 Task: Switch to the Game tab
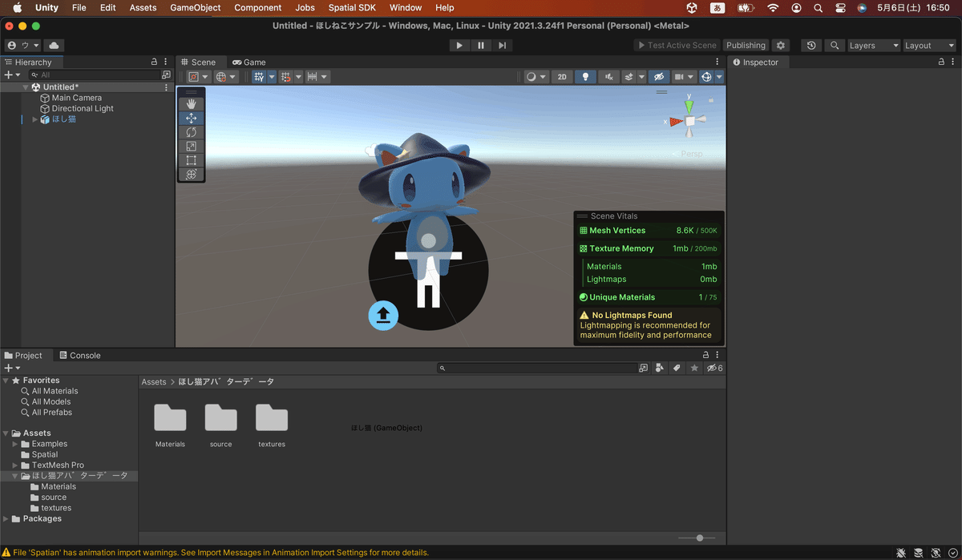(x=249, y=62)
